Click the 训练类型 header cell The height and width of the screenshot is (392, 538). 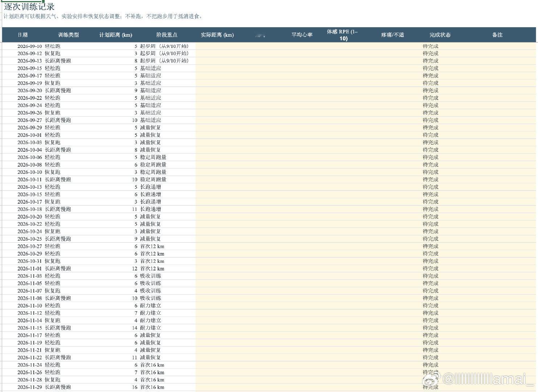69,35
